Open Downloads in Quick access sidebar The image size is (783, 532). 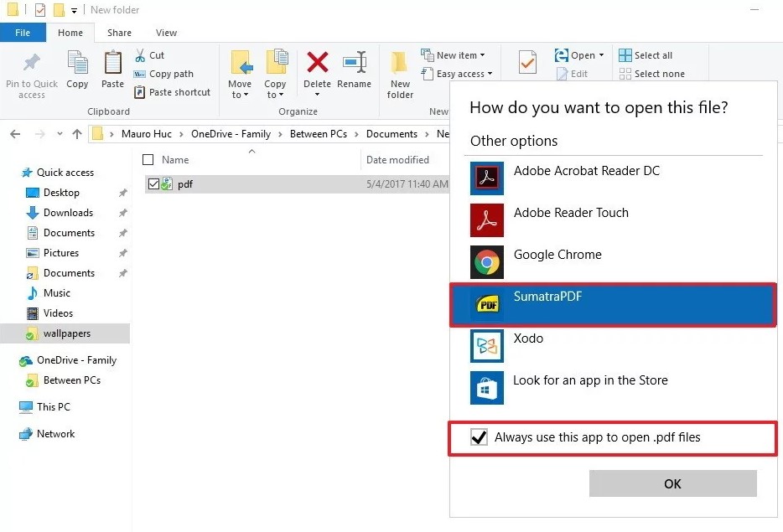(68, 213)
